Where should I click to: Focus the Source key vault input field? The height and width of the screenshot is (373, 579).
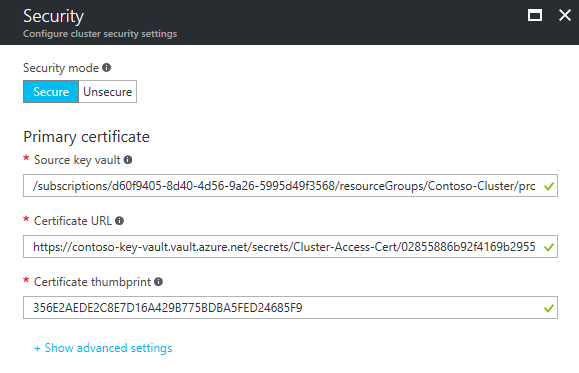pyautogui.click(x=290, y=185)
